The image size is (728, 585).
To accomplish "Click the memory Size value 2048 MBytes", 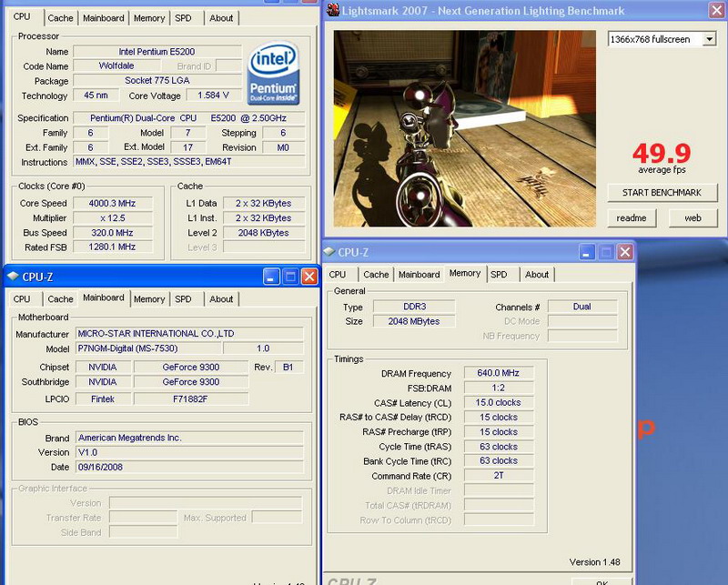I will [414, 321].
